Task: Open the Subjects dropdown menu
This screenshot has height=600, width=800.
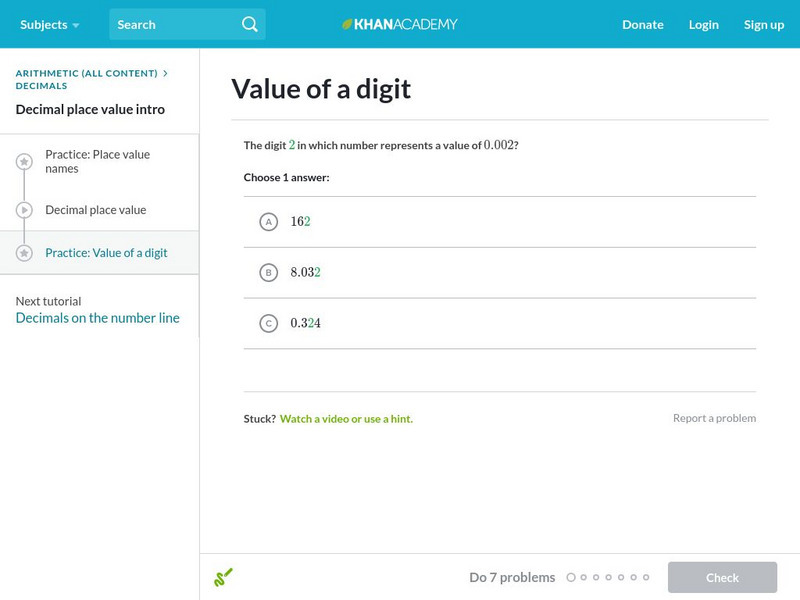Action: [x=49, y=24]
